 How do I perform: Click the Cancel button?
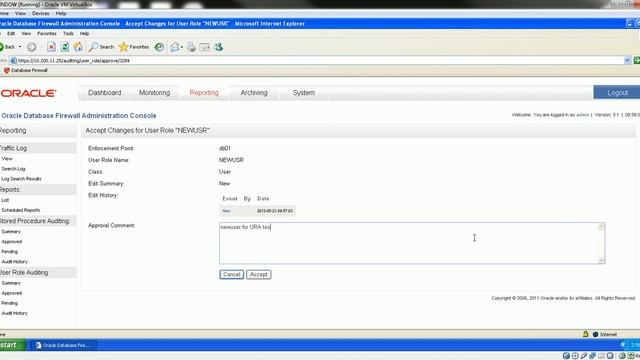tap(231, 275)
